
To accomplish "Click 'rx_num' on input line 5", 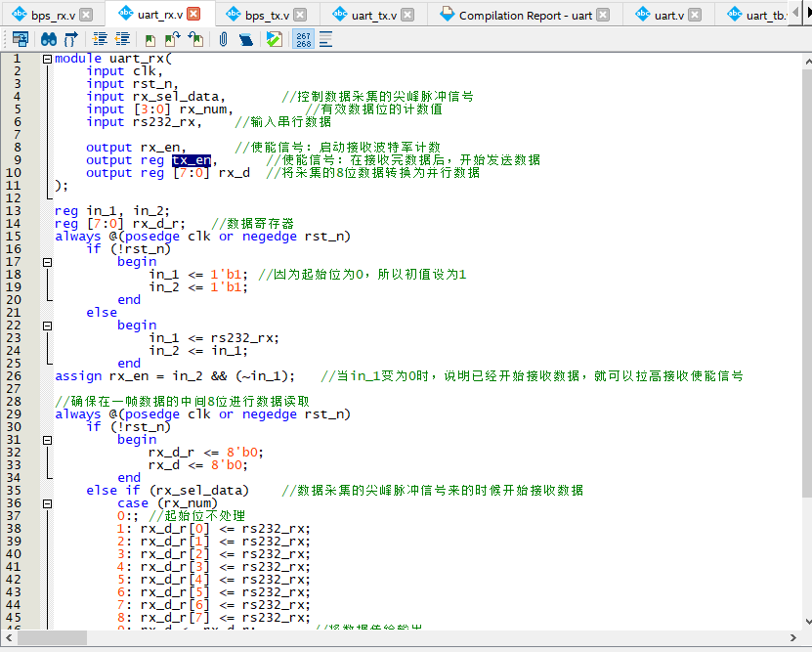I will coord(203,109).
